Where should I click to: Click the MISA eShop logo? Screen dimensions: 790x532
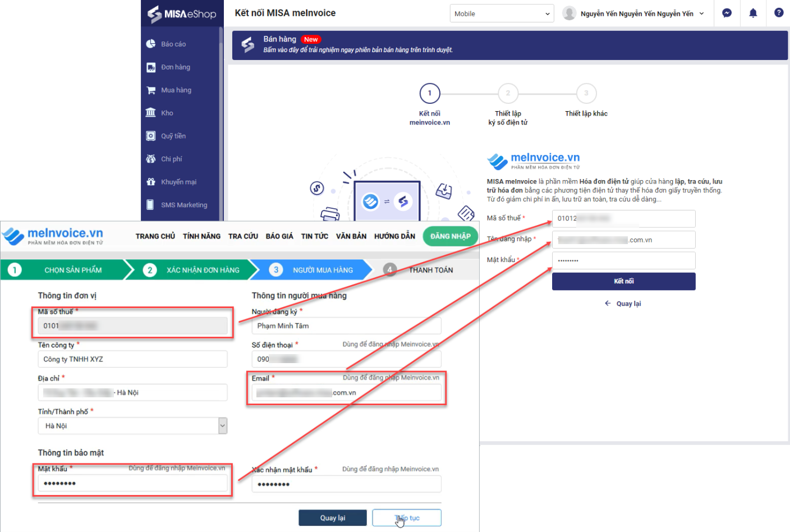click(x=182, y=13)
